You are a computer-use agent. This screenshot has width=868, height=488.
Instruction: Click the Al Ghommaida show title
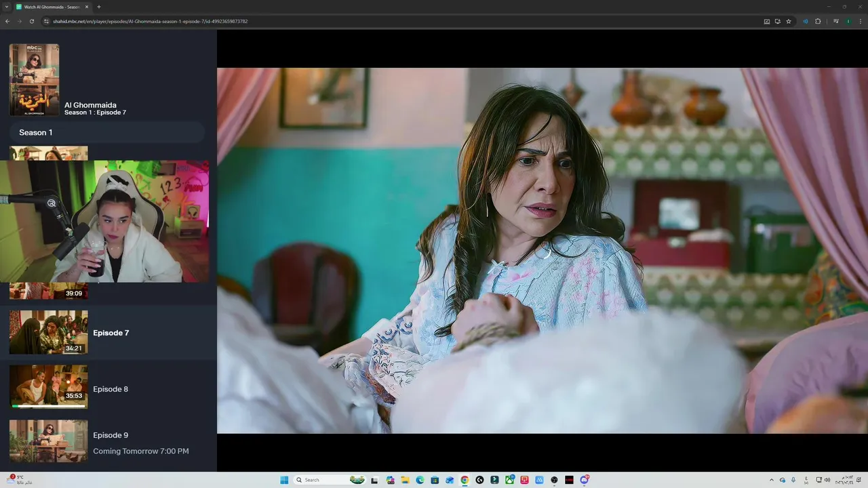[x=90, y=105]
